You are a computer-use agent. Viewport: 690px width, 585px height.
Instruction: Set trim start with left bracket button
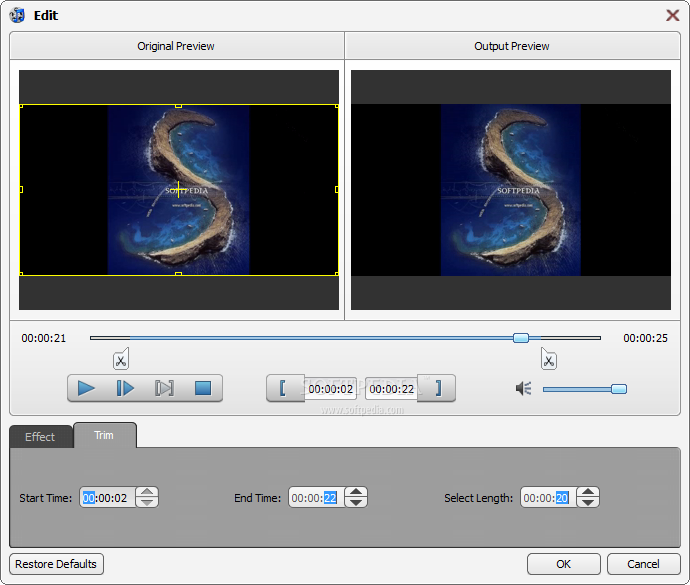pos(283,388)
